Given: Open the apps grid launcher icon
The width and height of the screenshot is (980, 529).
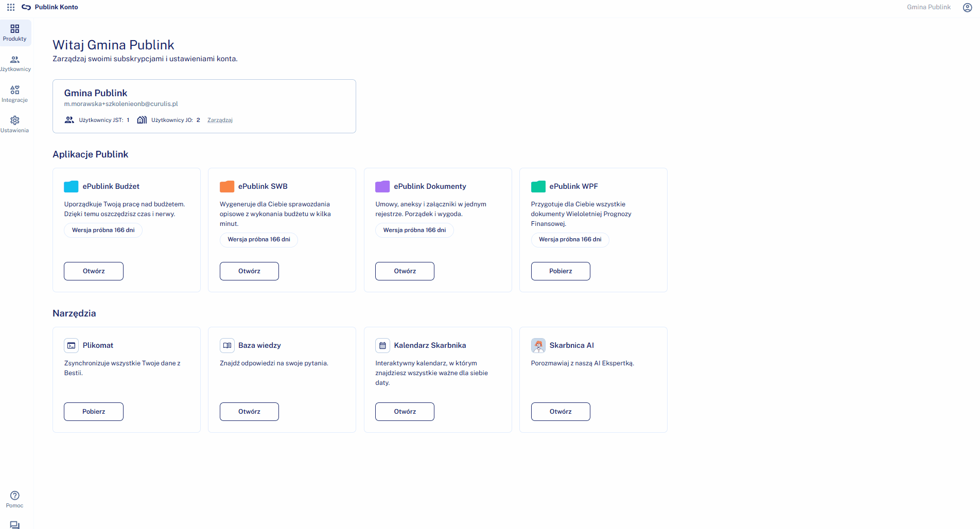Looking at the screenshot, I should [x=11, y=7].
